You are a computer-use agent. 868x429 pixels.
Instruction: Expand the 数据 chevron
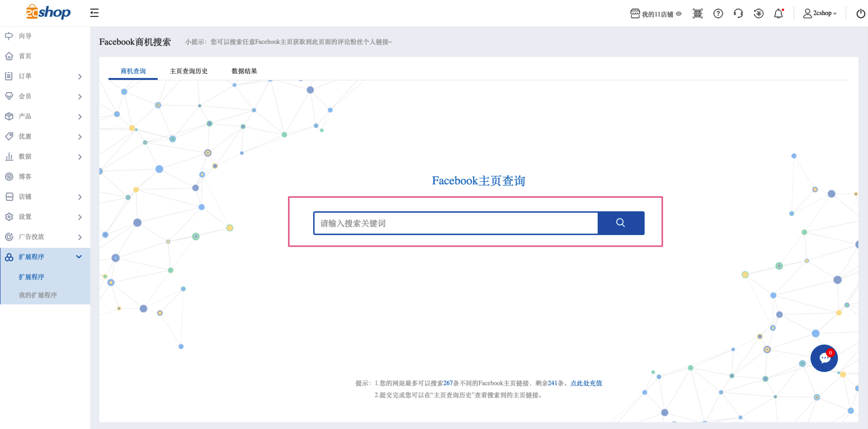click(80, 157)
